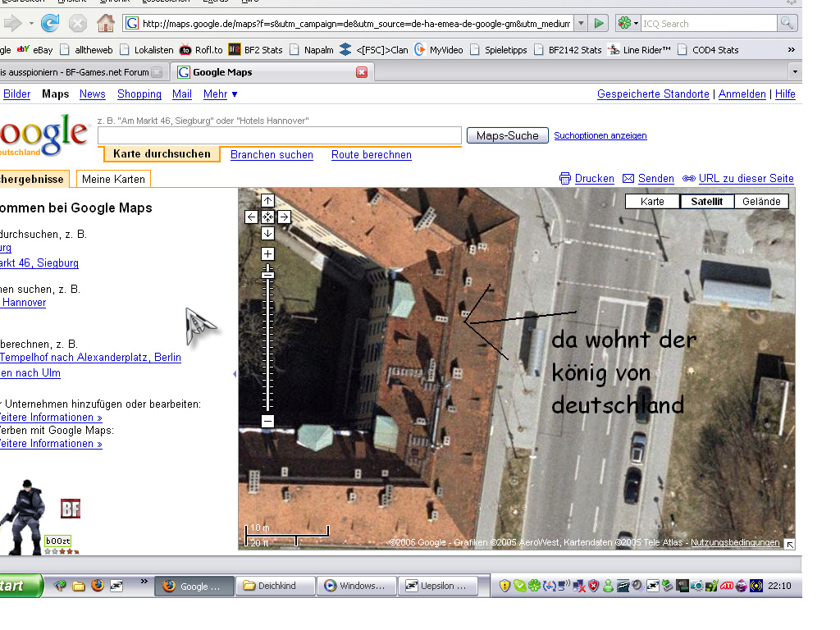Pan the map left with arrow button
Screen dimensions: 840x630
tap(252, 217)
